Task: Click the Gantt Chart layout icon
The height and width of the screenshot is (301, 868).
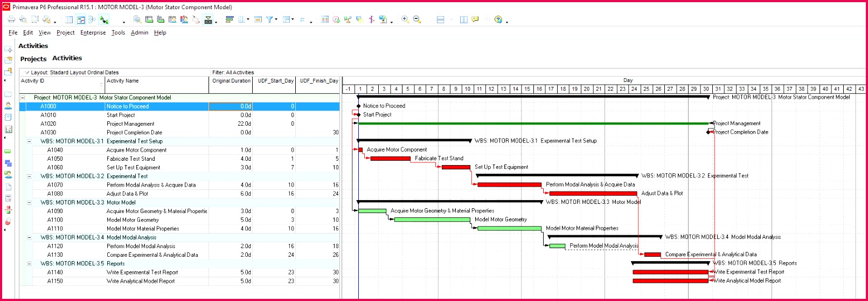Action: coord(81,19)
